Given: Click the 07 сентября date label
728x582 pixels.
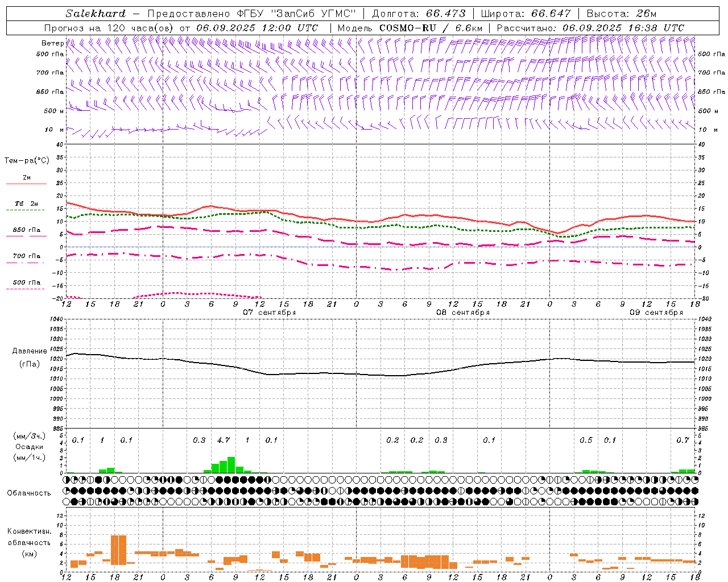Looking at the screenshot, I should (x=270, y=313).
